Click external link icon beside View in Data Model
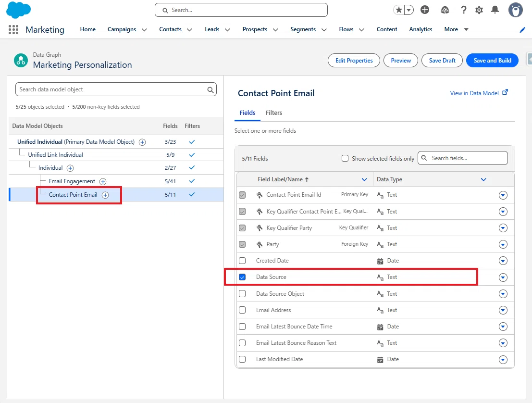 point(505,92)
